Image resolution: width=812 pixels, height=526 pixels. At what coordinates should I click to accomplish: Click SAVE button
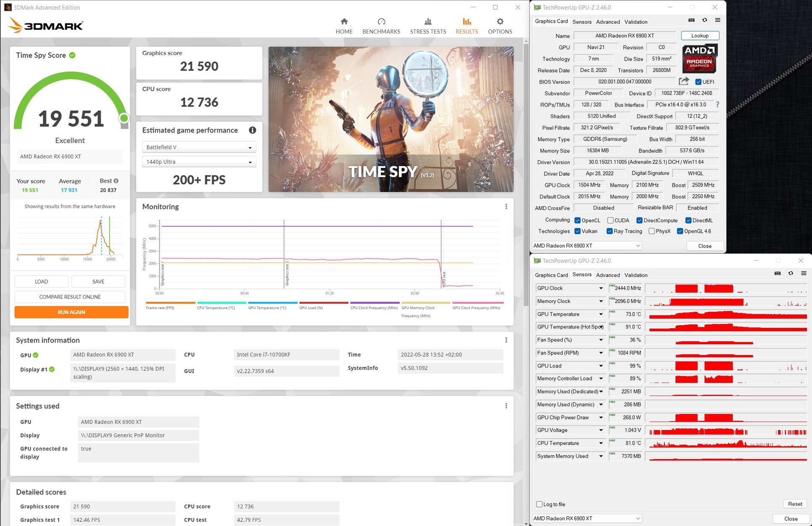tap(98, 282)
